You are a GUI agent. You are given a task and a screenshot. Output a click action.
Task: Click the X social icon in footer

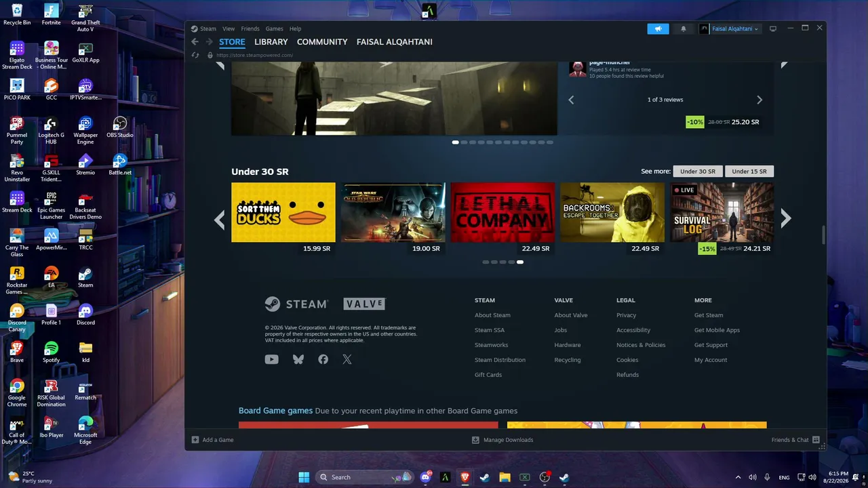tap(347, 359)
